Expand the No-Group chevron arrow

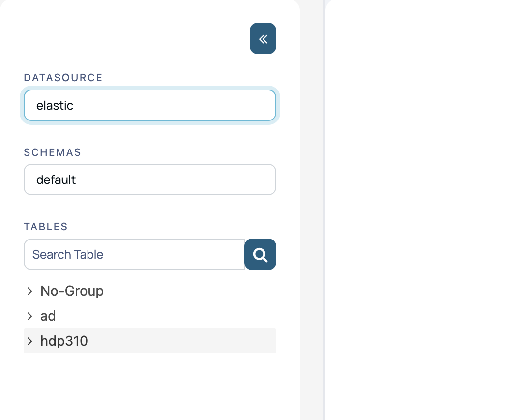29,291
